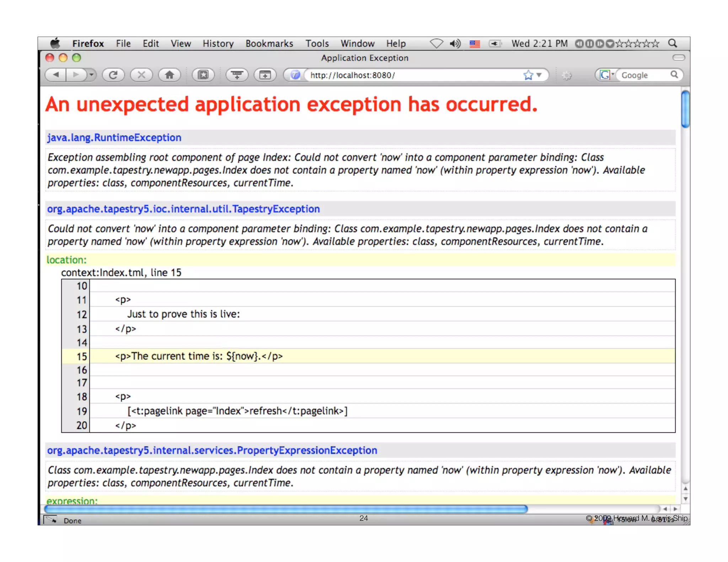Open the Edit menu
The height and width of the screenshot is (562, 728).
[x=151, y=43]
